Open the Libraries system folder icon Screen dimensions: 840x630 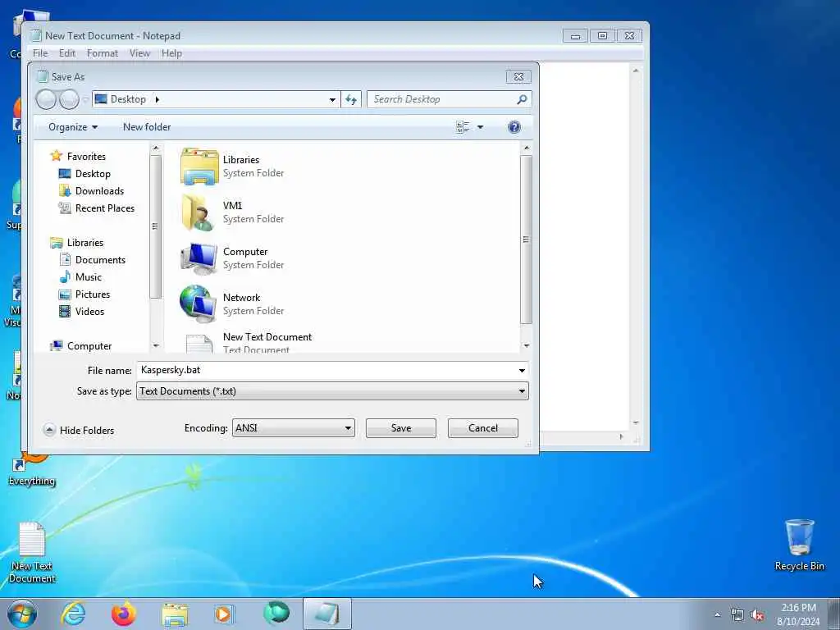199,167
